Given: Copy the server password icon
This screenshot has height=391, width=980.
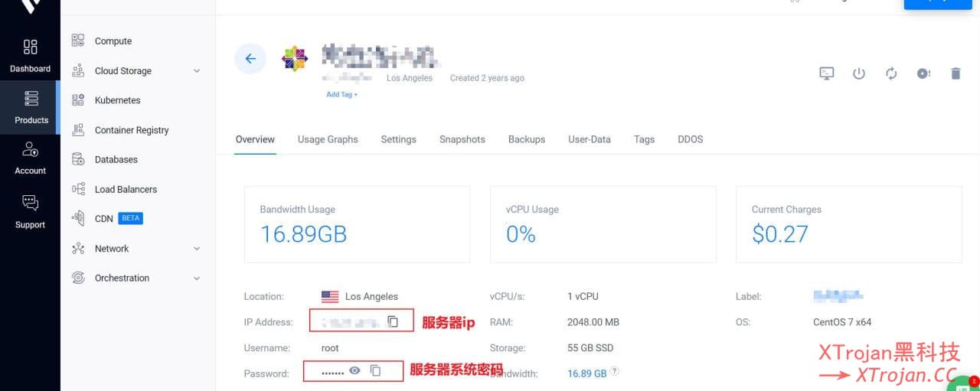Looking at the screenshot, I should [375, 370].
